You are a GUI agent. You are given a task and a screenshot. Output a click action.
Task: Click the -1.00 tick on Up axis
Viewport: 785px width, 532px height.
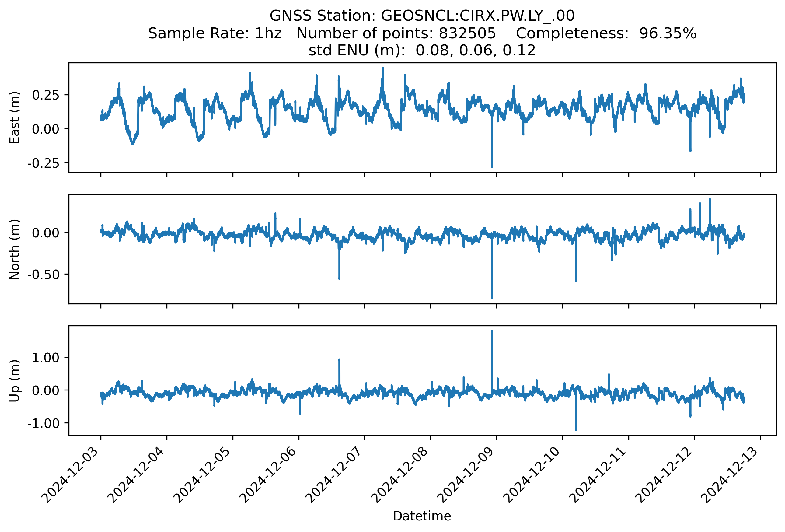coord(43,423)
